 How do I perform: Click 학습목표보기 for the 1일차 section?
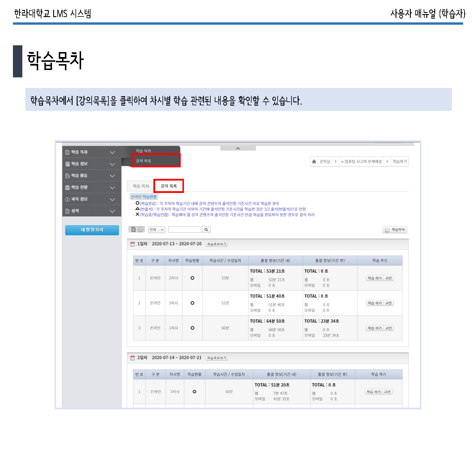(x=217, y=244)
